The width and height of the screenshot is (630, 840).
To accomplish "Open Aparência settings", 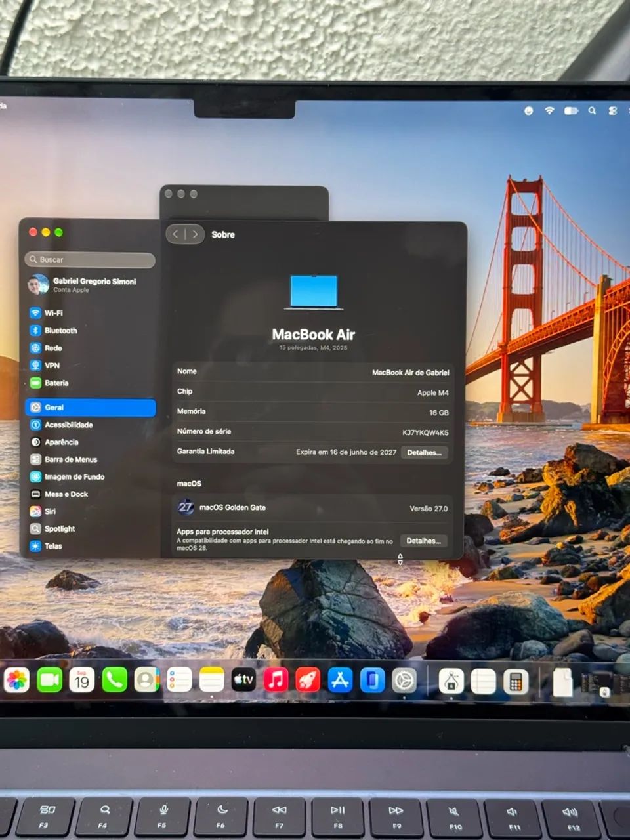I will click(x=54, y=442).
